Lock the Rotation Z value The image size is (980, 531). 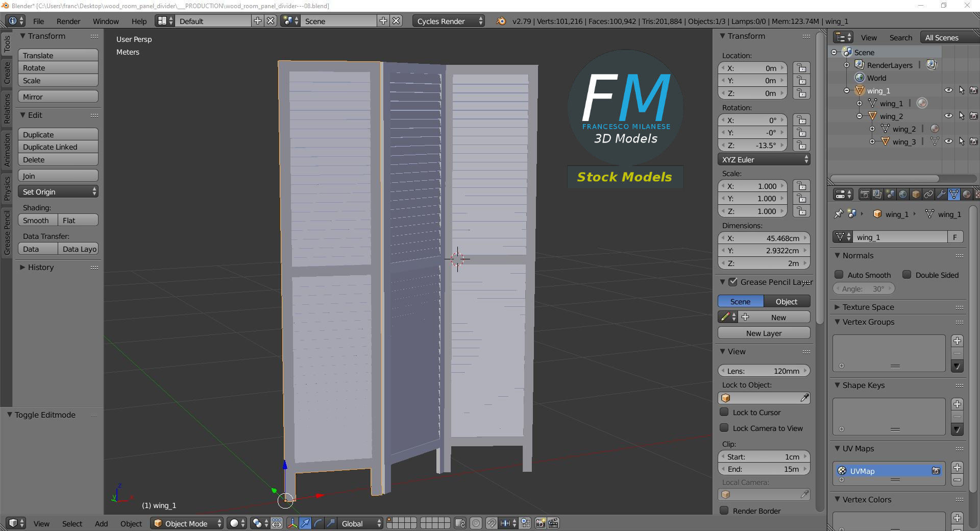pyautogui.click(x=801, y=145)
